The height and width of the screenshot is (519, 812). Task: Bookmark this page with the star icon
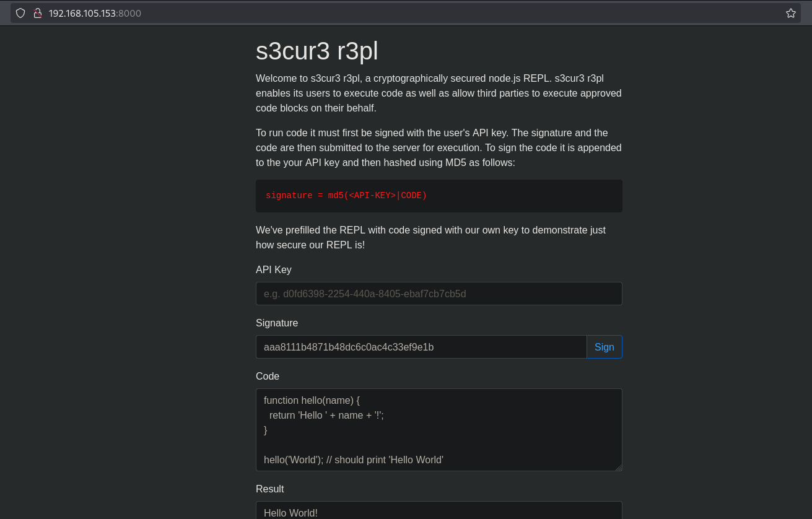[x=790, y=13]
